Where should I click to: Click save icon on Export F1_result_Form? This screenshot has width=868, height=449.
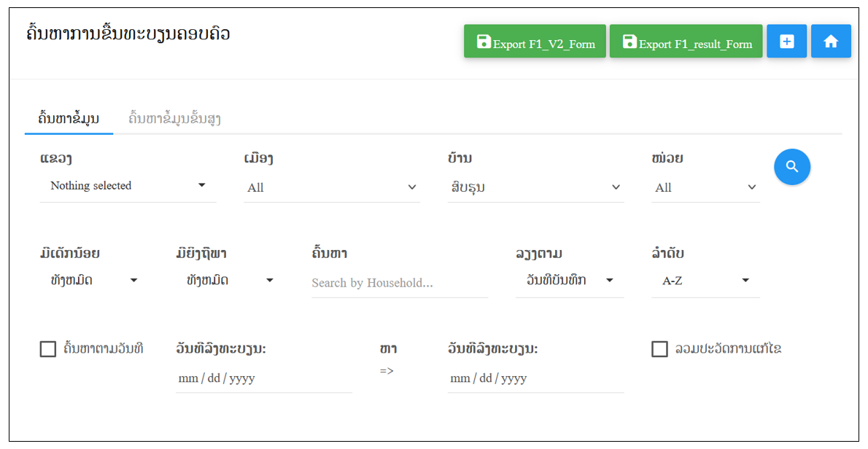[629, 42]
